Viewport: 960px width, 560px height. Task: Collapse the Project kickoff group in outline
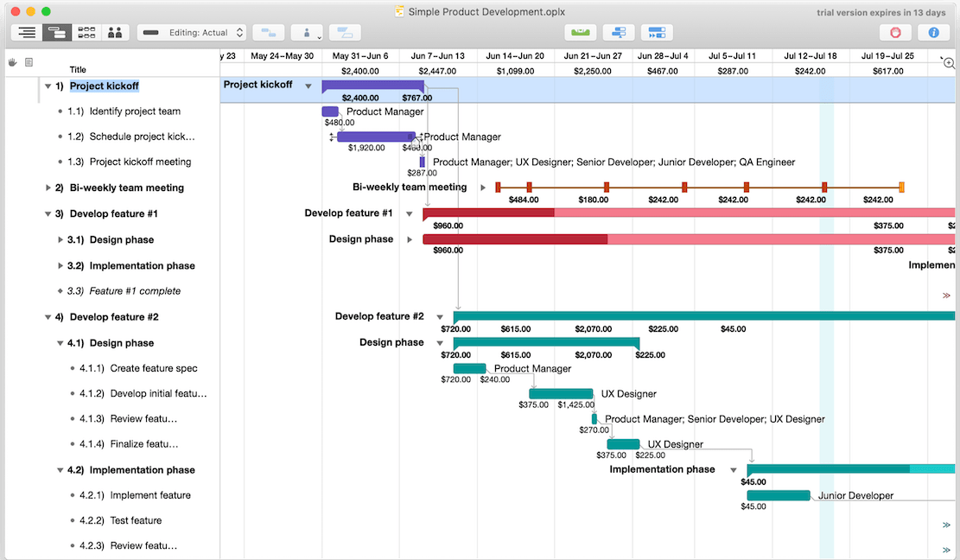click(x=48, y=86)
